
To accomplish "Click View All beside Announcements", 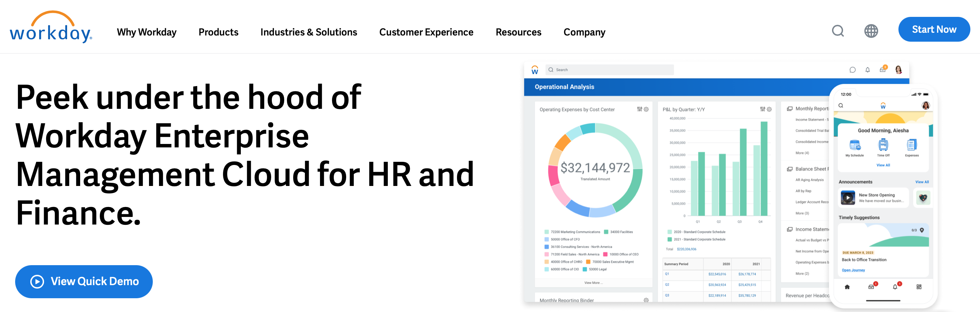I will tap(922, 182).
